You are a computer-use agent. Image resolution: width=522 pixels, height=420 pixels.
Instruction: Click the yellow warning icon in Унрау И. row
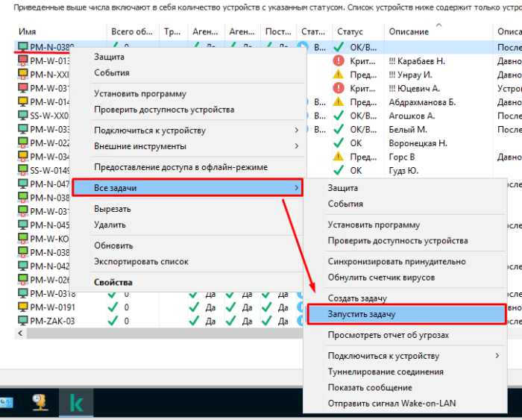[339, 75]
